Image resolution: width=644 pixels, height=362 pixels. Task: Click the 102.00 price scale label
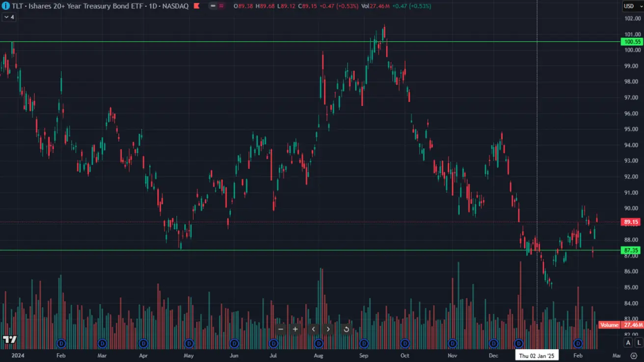tap(632, 19)
